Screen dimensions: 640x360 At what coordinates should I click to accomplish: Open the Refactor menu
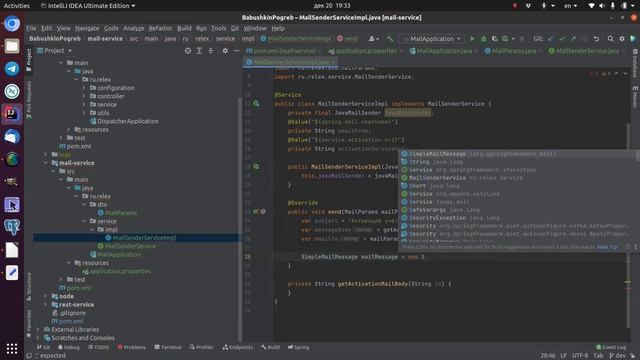pos(160,28)
